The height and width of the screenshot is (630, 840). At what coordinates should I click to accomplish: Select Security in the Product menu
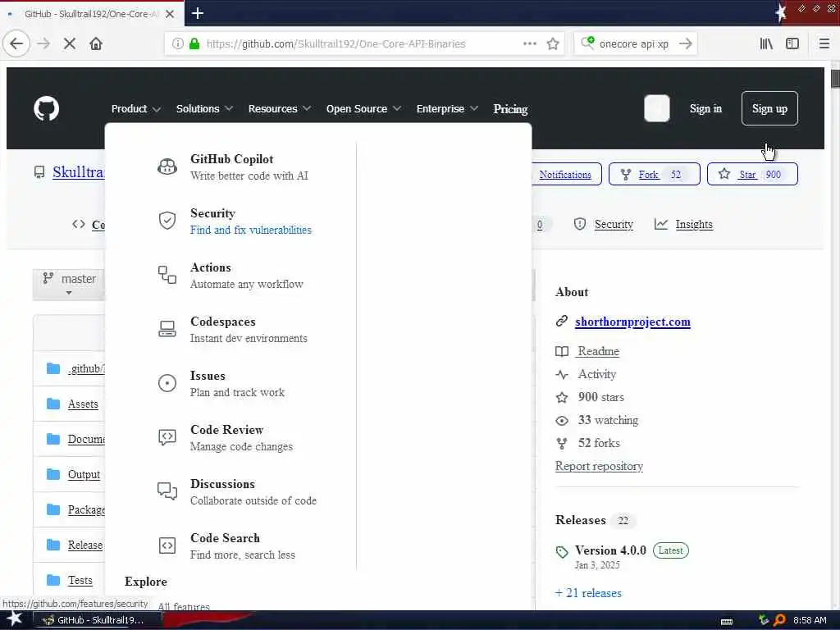click(251, 221)
